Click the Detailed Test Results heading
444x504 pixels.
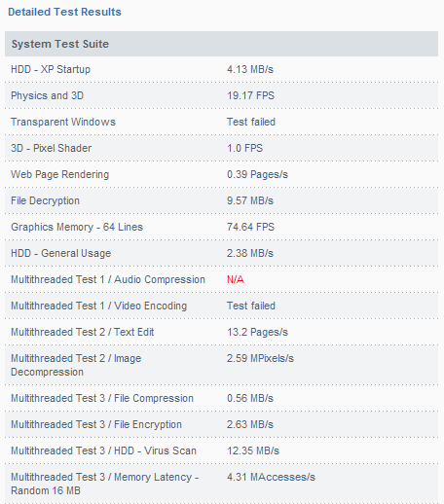tap(64, 12)
